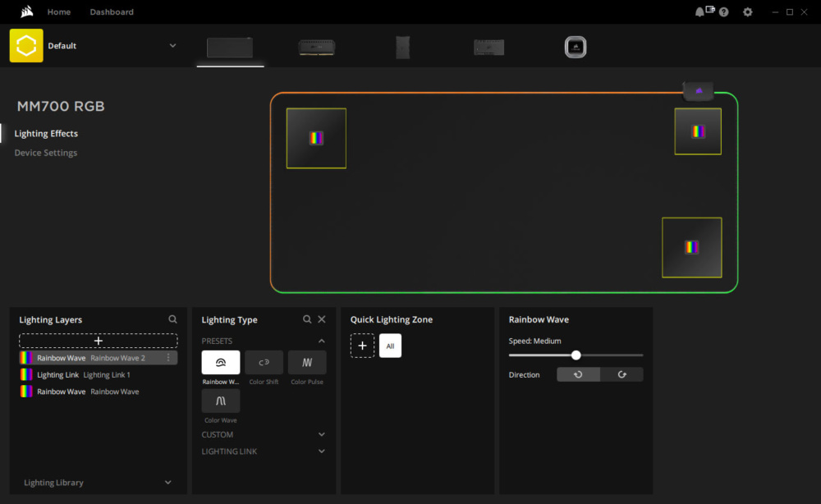Select the top-left mousepad lighting zone
Image resolution: width=821 pixels, height=504 pixels.
pyautogui.click(x=316, y=138)
